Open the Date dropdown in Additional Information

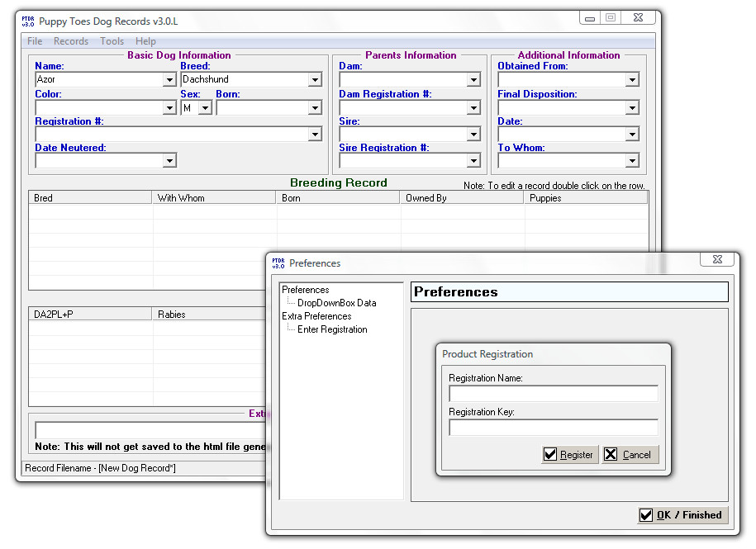(632, 135)
